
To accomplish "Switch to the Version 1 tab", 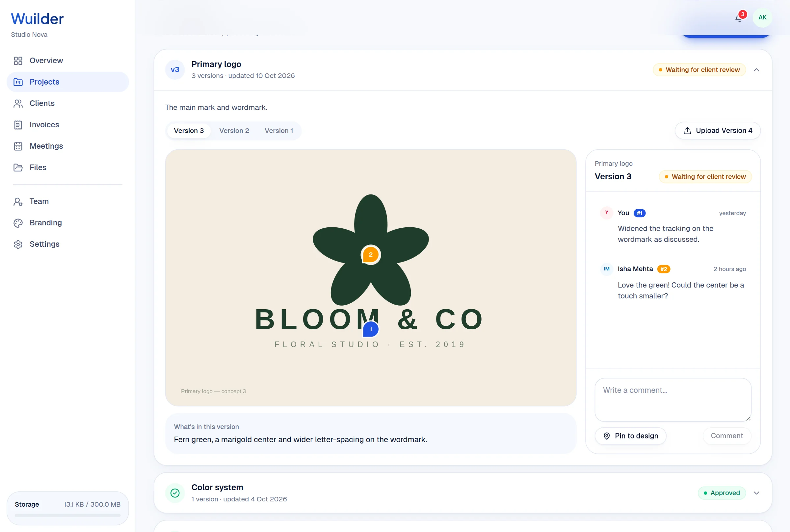I will pos(278,131).
